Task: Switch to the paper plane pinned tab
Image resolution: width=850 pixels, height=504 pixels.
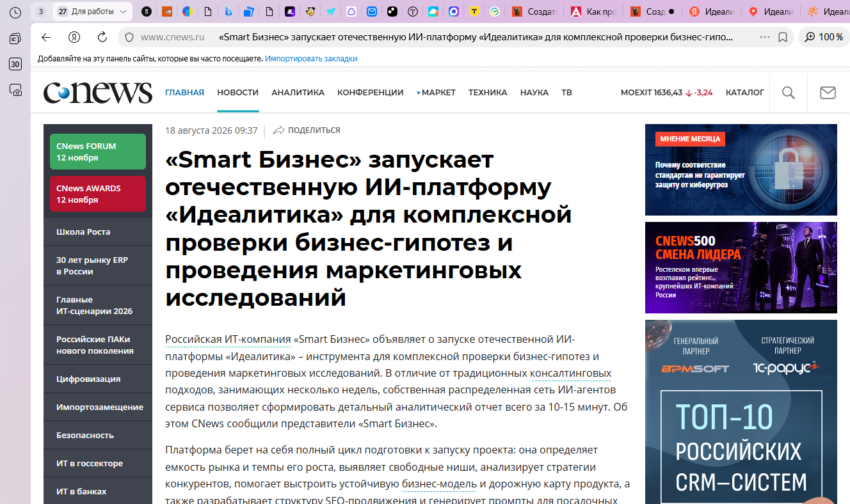Action: pyautogui.click(x=331, y=12)
